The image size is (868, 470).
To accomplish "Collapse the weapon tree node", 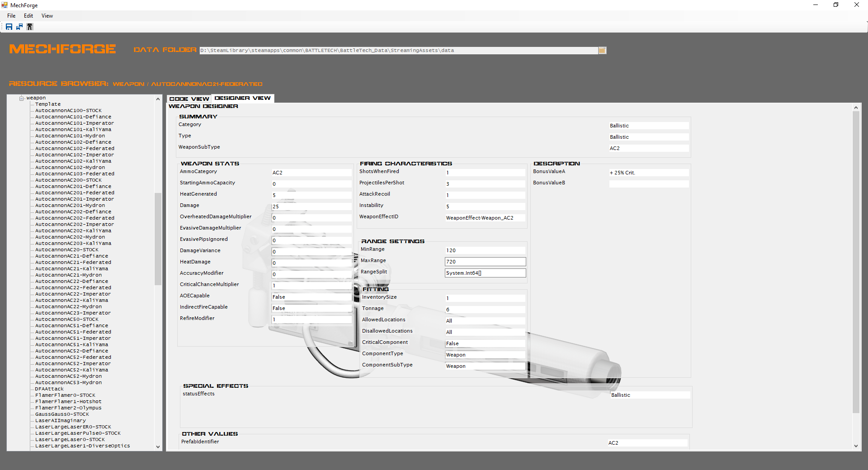I will tap(21, 98).
